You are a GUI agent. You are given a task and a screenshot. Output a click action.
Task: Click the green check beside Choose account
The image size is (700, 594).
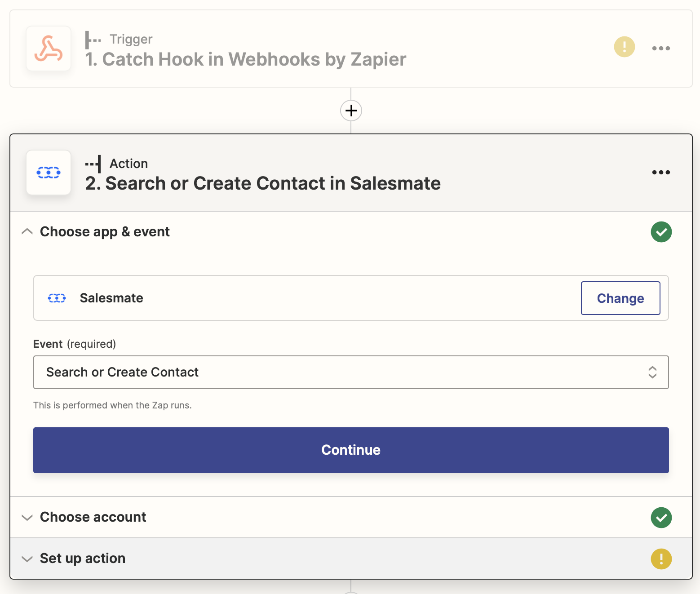pos(661,518)
